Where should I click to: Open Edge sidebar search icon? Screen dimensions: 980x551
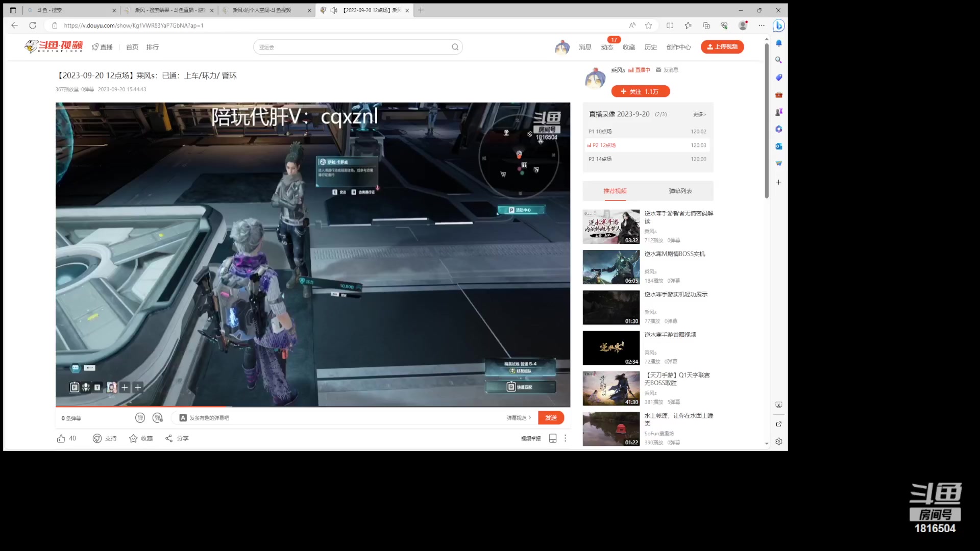click(779, 60)
